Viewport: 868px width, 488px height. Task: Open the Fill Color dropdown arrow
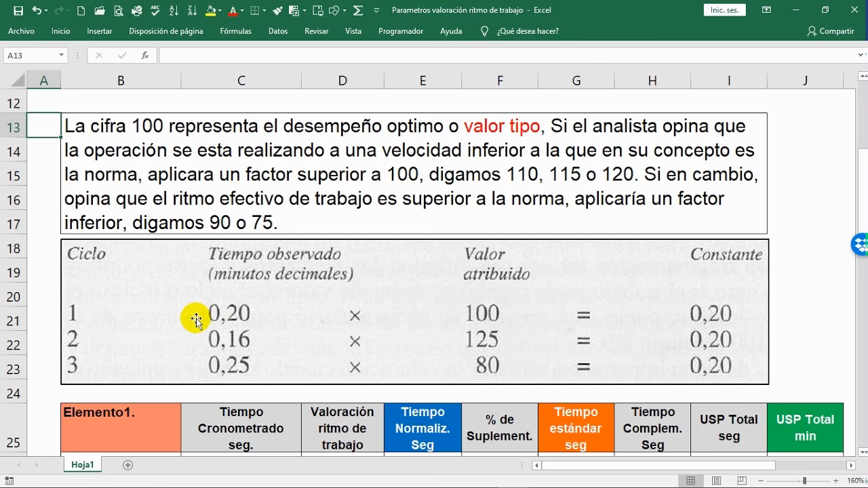tap(219, 10)
